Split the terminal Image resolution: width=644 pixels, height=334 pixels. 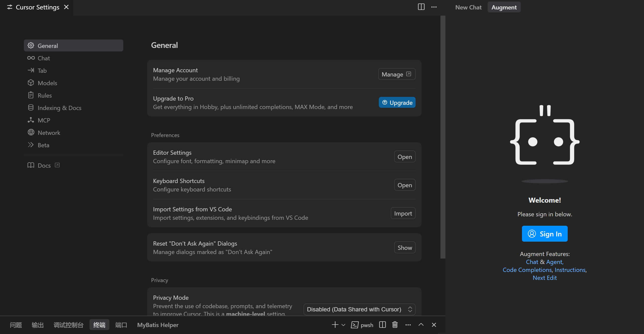(382, 325)
